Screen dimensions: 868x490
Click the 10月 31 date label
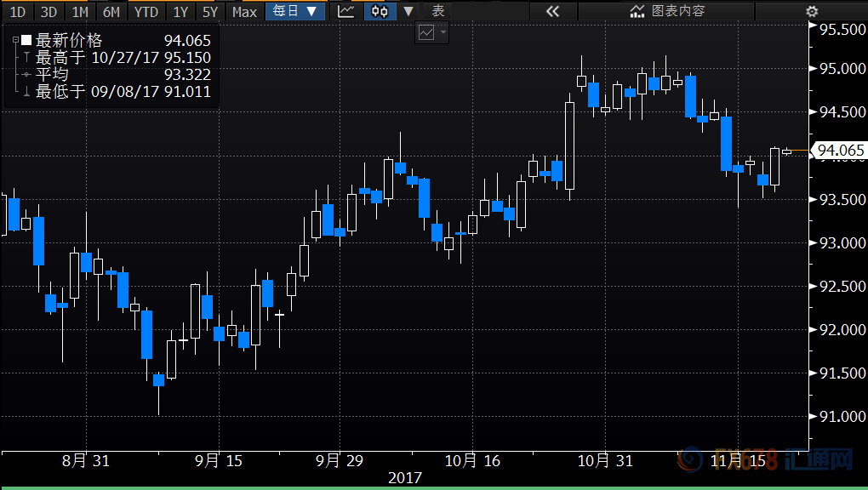605,461
